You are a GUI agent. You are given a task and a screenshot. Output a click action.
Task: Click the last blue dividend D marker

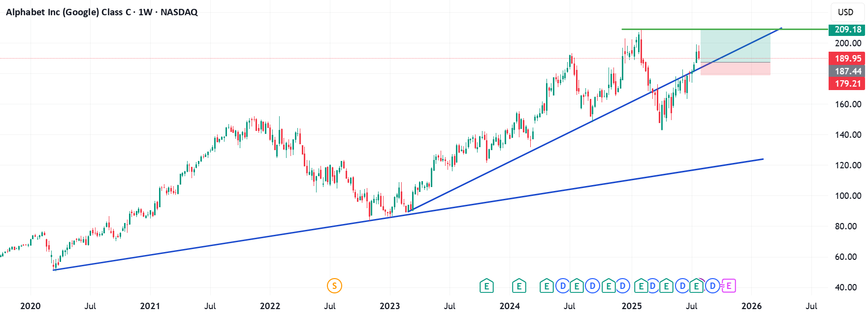pos(712,285)
